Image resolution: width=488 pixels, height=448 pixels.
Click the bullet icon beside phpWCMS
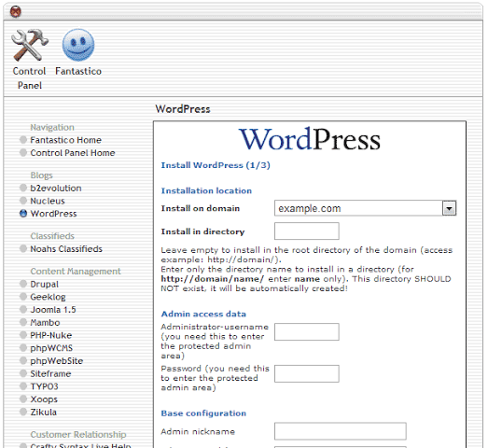pos(23,347)
